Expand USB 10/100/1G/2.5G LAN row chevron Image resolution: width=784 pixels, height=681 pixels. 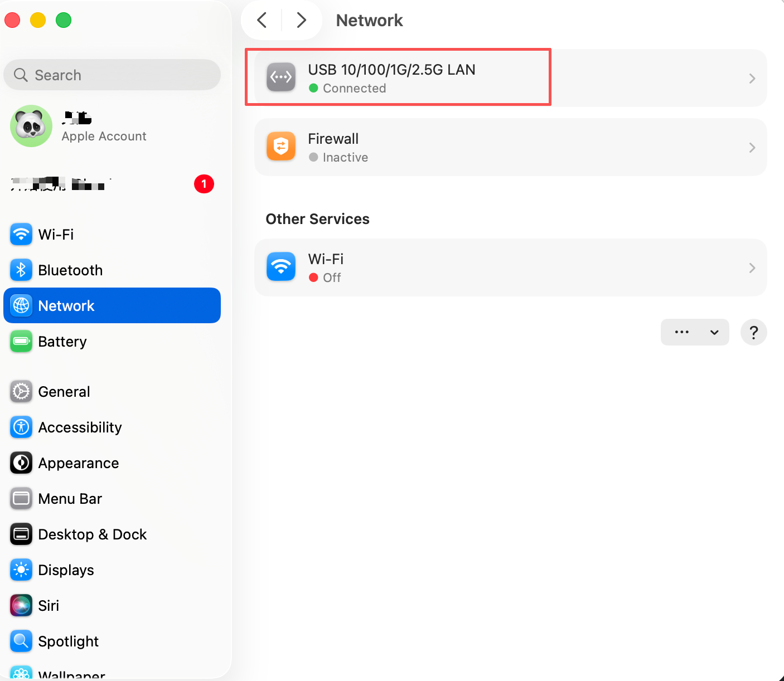(x=752, y=79)
